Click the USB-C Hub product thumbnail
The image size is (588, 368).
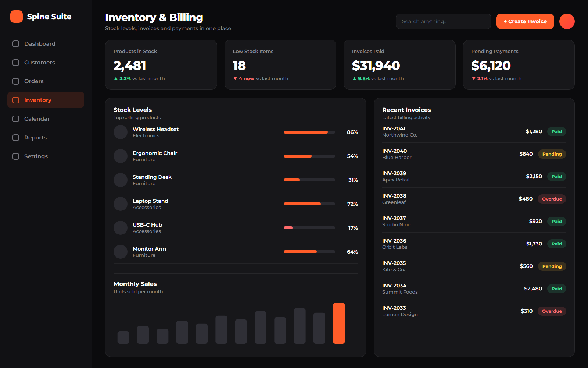click(x=121, y=228)
